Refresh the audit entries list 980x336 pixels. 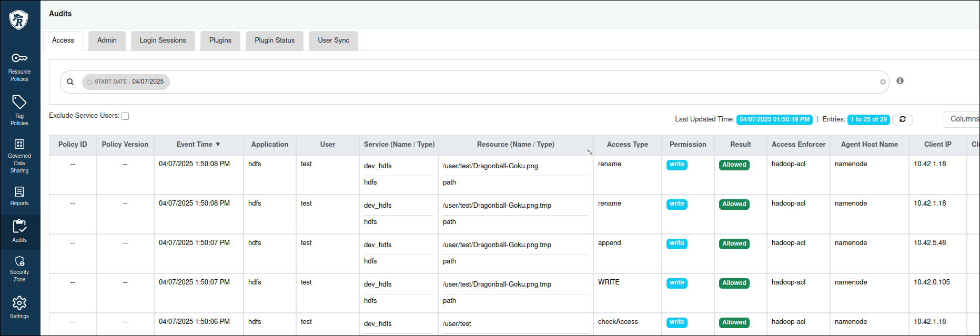(x=902, y=119)
